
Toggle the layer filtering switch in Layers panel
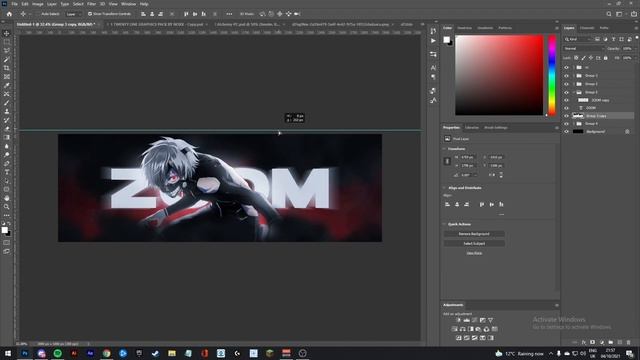pos(637,38)
